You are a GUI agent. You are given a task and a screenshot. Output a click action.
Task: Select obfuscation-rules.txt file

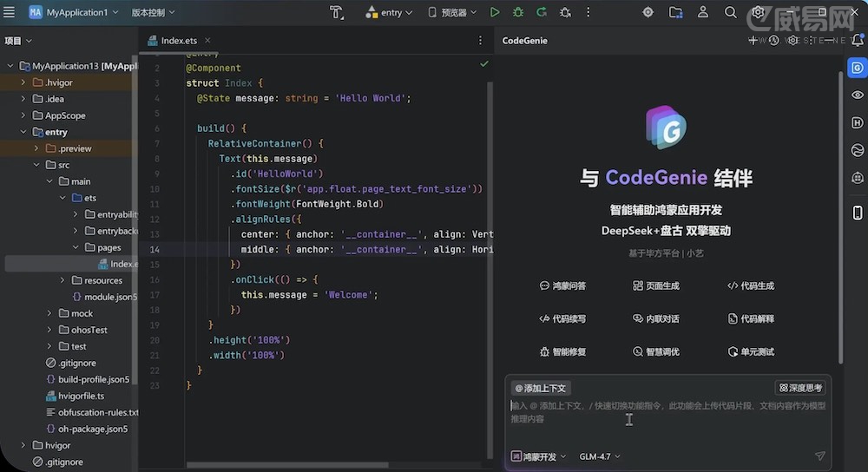[x=92, y=412]
